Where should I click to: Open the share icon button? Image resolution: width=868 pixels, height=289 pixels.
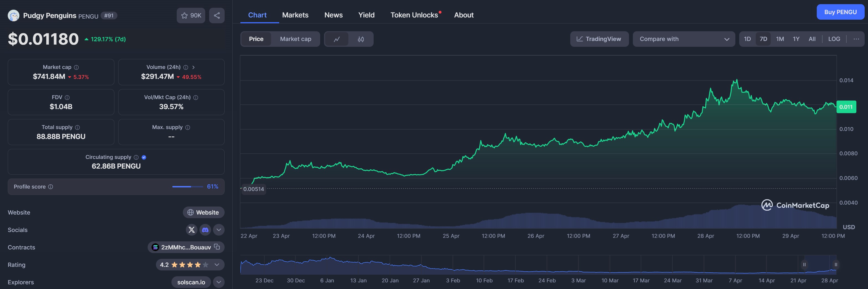click(217, 16)
